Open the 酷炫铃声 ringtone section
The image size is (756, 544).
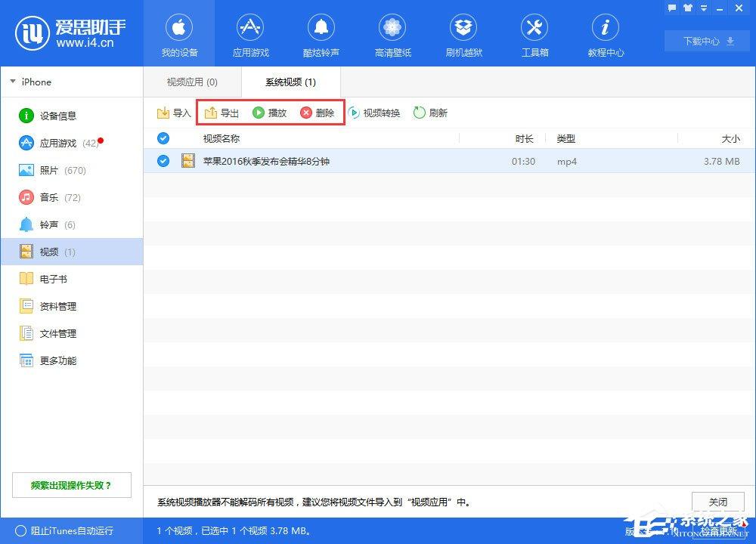pyautogui.click(x=321, y=34)
